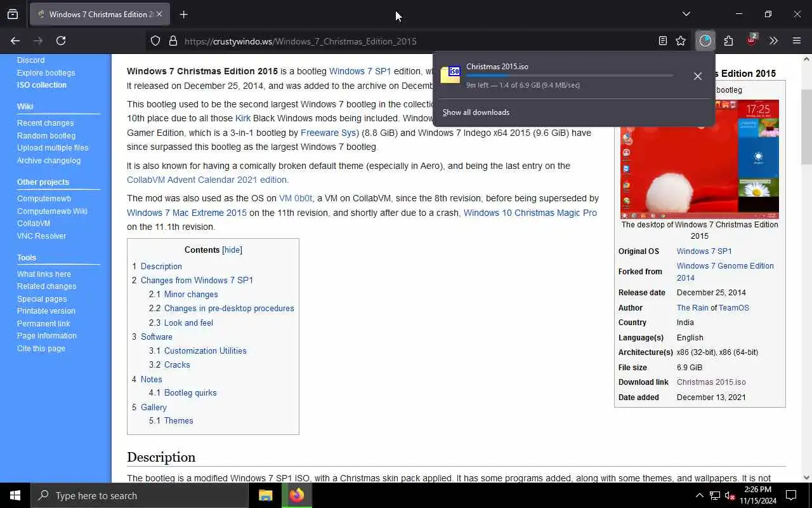Jump to 3.1 Customization Utilities
The width and height of the screenshot is (812, 508).
(198, 351)
